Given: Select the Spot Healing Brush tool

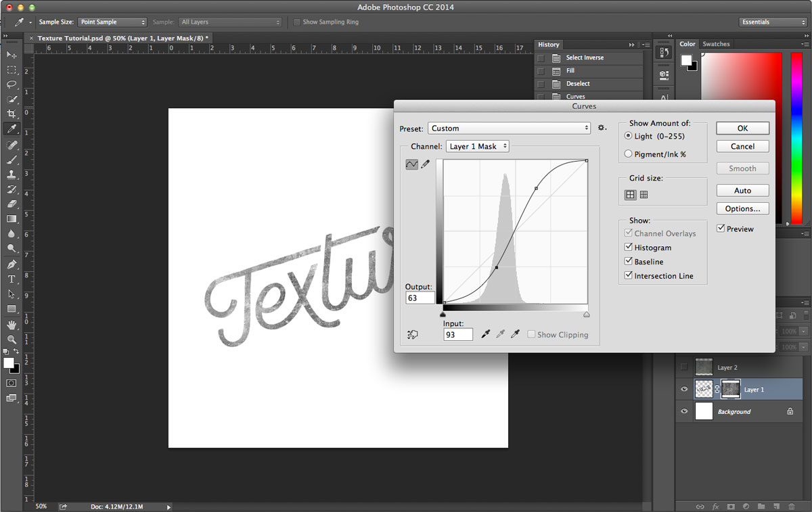Looking at the screenshot, I should pyautogui.click(x=12, y=145).
